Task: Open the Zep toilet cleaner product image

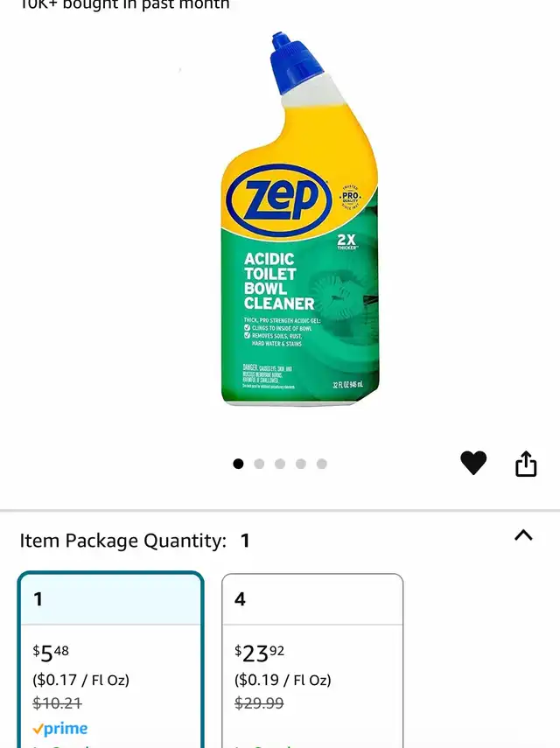Action: (299, 220)
